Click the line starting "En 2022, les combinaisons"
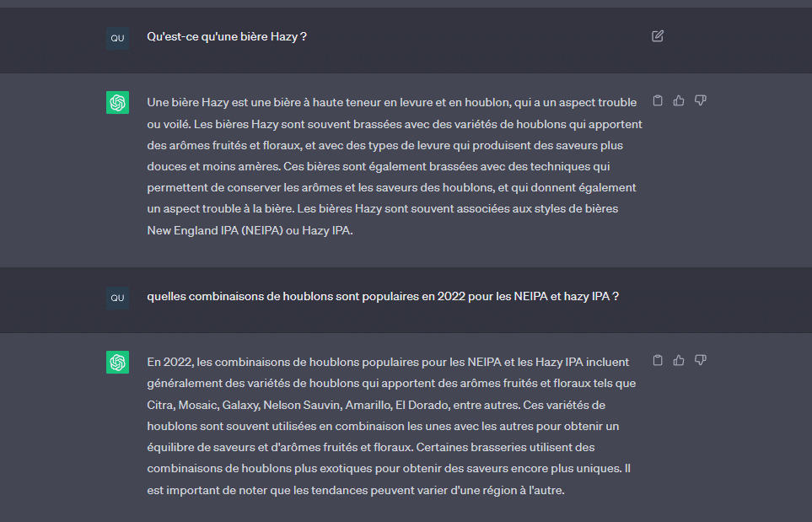 pyautogui.click(x=388, y=362)
